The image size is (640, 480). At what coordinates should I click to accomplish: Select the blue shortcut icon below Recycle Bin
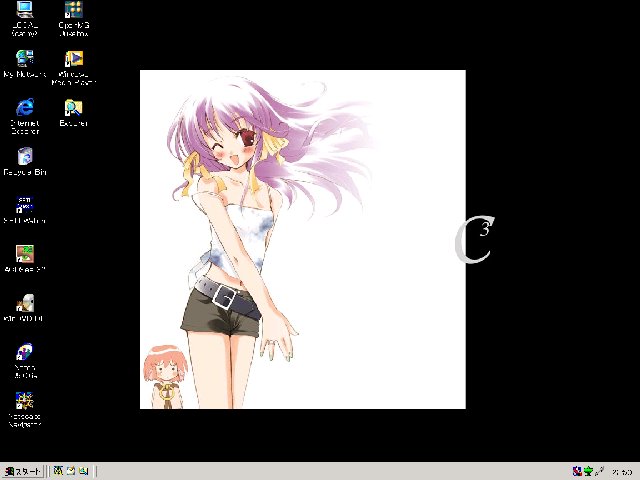point(25,204)
